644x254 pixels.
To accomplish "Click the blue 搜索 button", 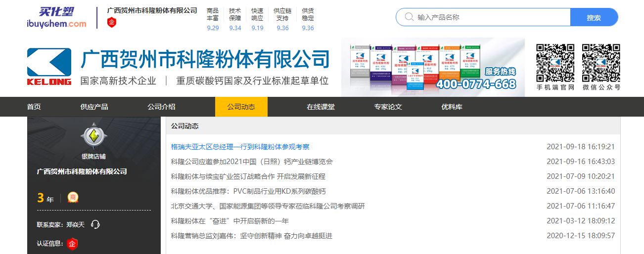I will point(594,17).
